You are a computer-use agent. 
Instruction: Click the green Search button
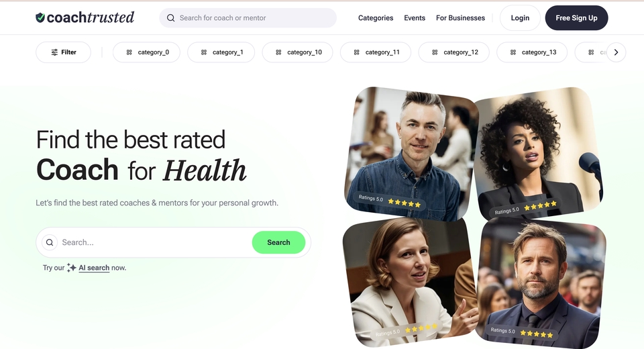[x=278, y=242]
